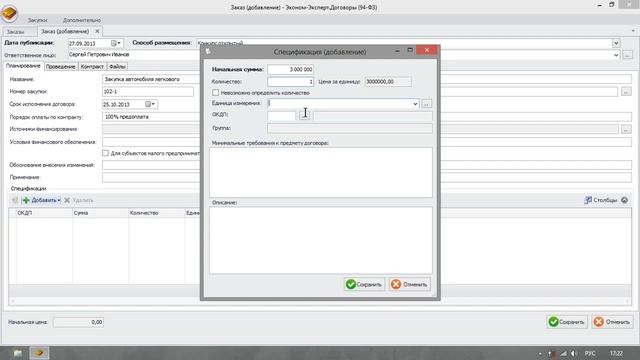Click Сохранить at the bottom of main window
The image size is (640, 360).
pos(567,322)
